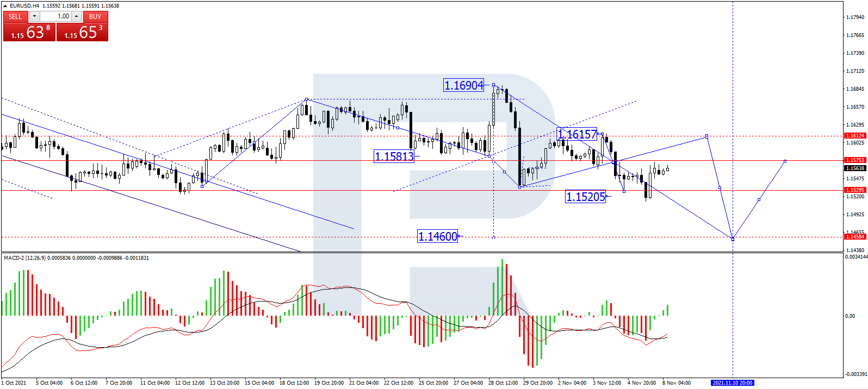Click the 2021.11.10 20:00 date marker
The width and height of the screenshot is (868, 389).
click(x=733, y=383)
